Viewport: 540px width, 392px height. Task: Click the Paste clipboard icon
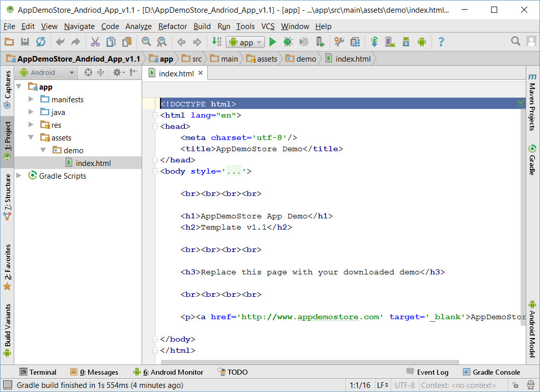(127, 42)
